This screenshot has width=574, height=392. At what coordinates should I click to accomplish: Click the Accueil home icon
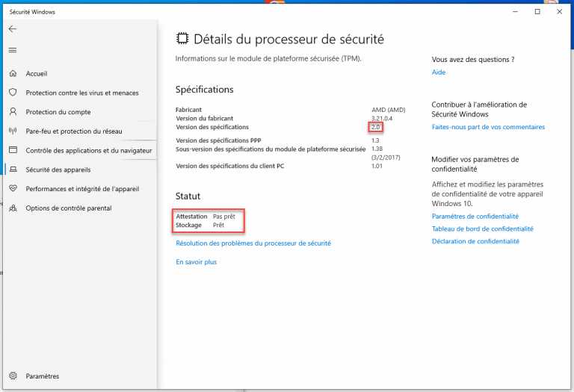[13, 74]
